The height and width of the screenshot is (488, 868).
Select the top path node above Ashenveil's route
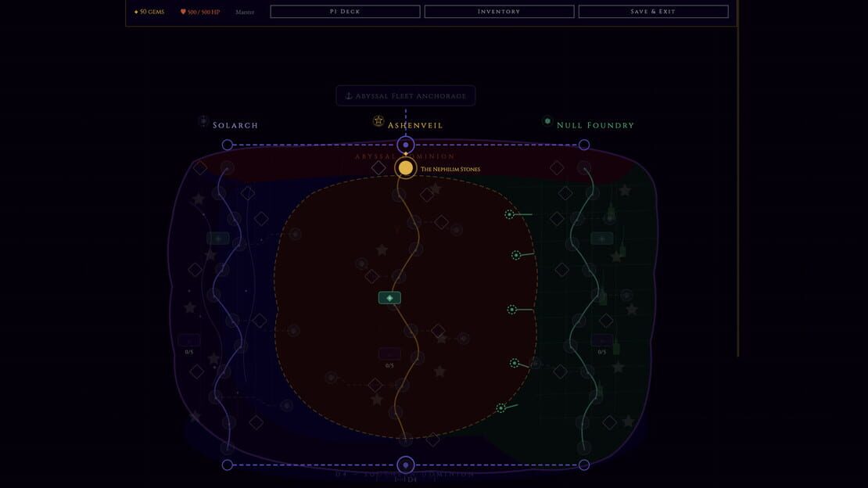(x=406, y=145)
